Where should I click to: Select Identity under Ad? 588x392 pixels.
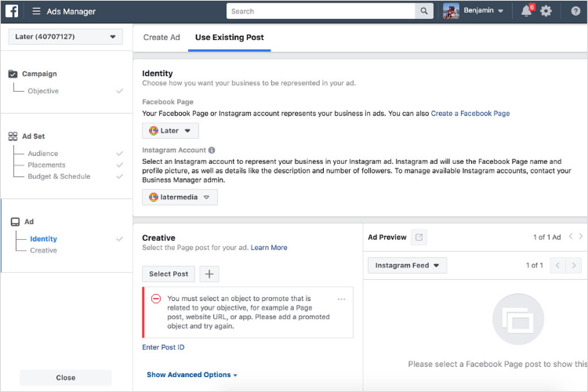tap(43, 239)
